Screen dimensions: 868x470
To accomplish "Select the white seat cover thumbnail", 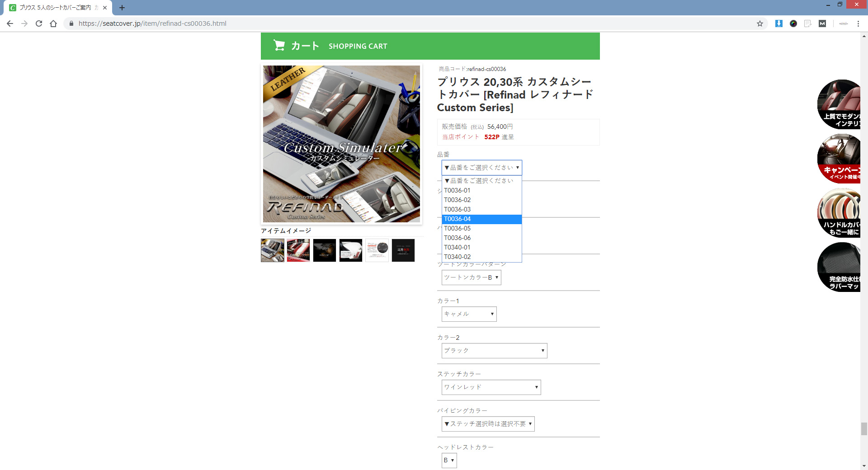I will point(351,250).
